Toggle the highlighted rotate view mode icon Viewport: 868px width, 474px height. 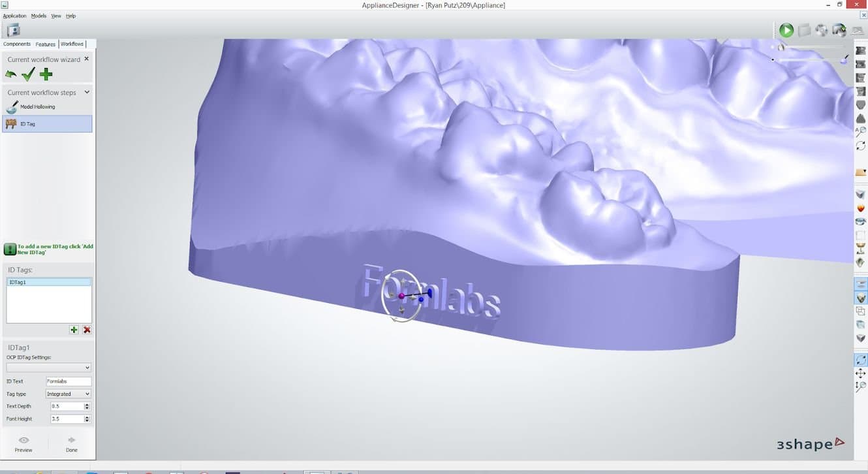(x=861, y=360)
